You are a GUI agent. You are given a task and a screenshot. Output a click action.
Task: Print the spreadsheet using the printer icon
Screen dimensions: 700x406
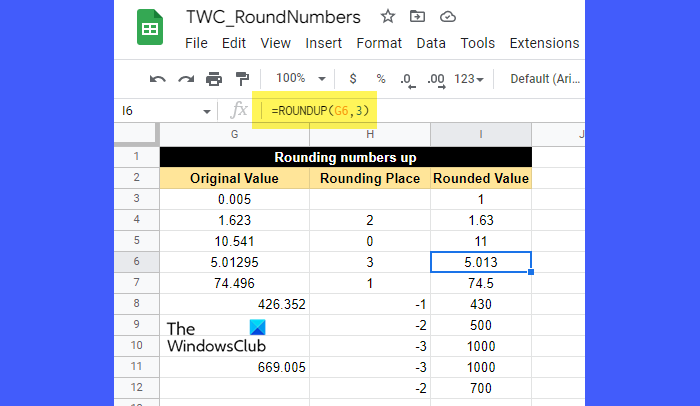[214, 78]
